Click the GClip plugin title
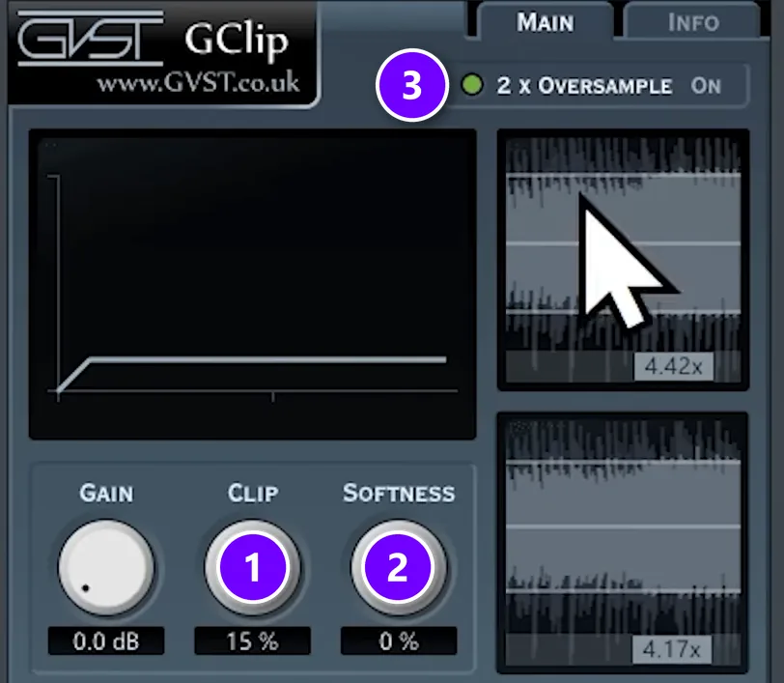 click(x=237, y=41)
